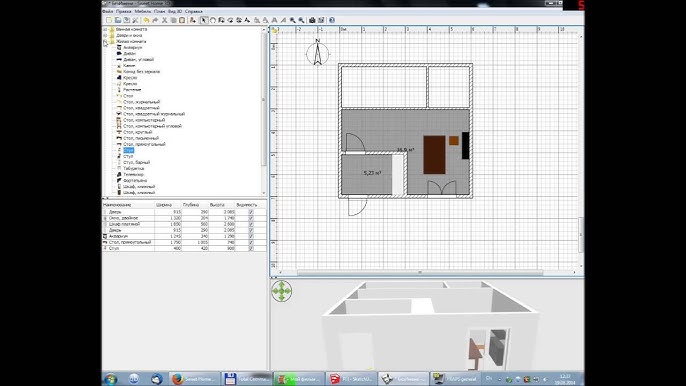The height and width of the screenshot is (386, 686).
Task: Click the Open home toolbar icon
Action: 118,20
